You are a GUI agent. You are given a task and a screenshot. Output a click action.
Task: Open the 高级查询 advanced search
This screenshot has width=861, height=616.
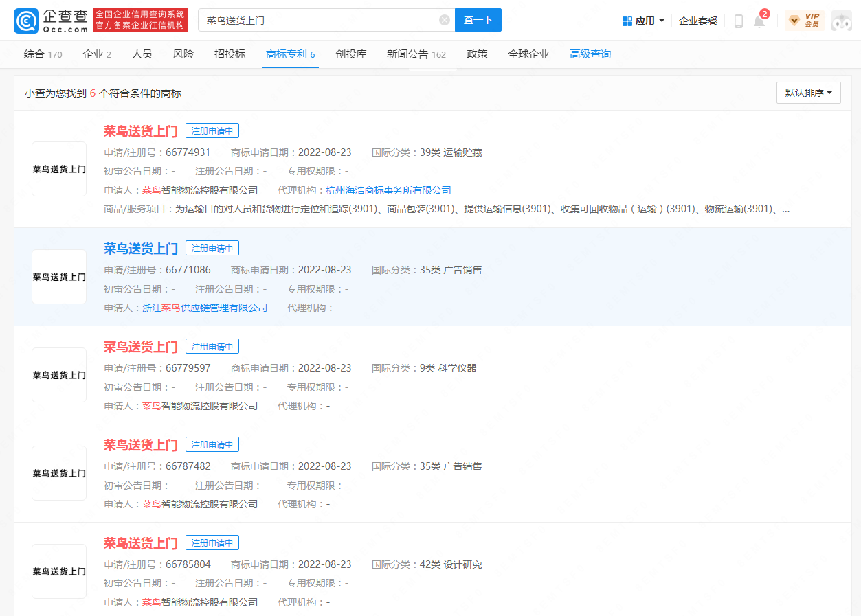coord(590,54)
